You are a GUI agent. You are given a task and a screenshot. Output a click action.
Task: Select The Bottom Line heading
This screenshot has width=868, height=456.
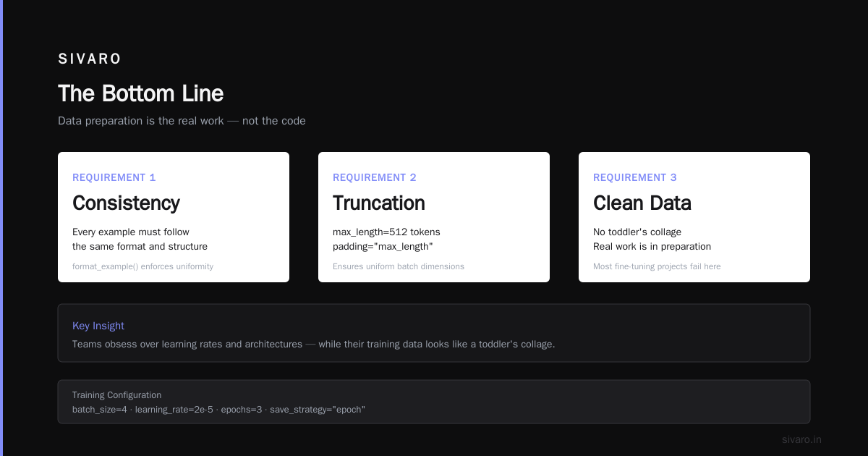(x=140, y=93)
